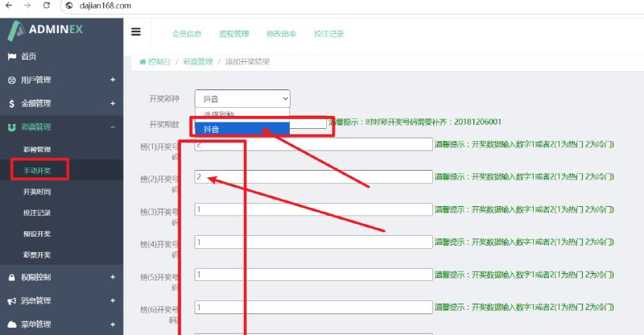644x335 pixels.
Task: Click the 首页 flag icon in sidebar
Action: 11,56
